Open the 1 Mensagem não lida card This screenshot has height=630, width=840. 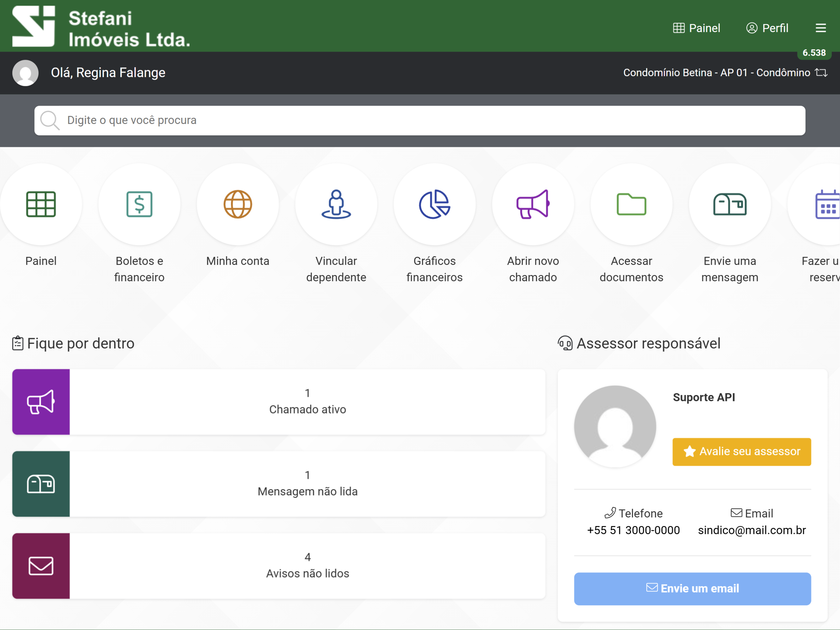point(279,484)
